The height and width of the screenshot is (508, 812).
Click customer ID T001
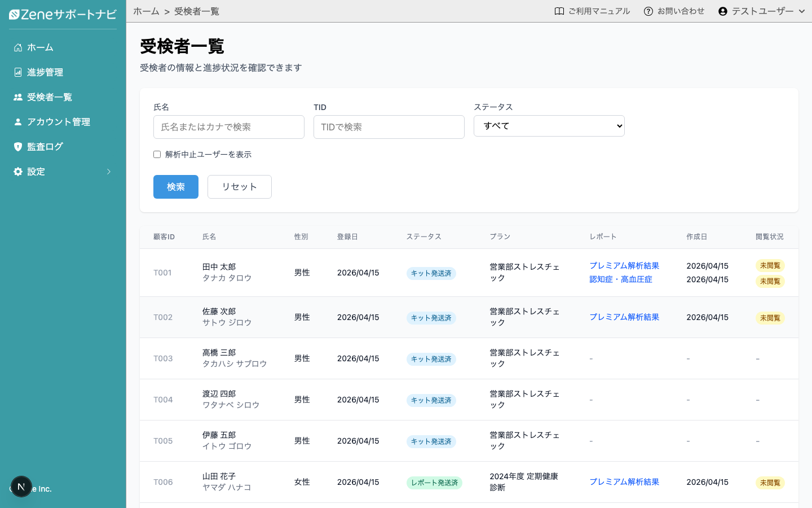point(162,273)
